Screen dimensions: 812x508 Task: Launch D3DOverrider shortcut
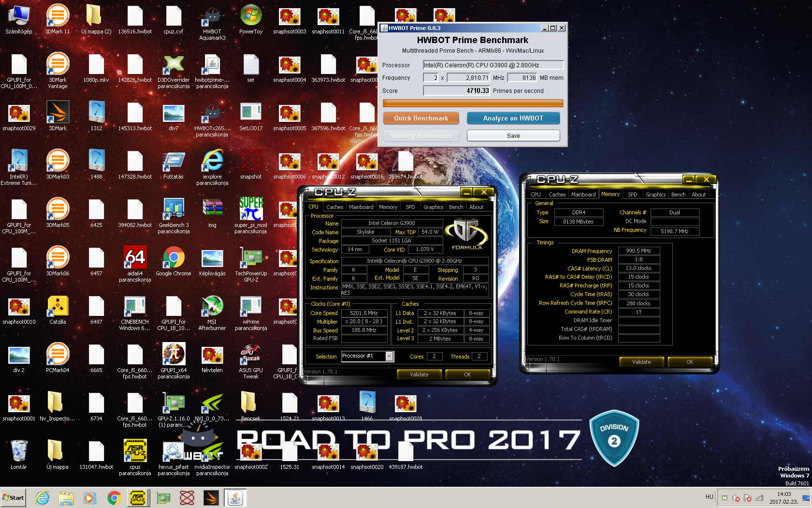coord(174,71)
